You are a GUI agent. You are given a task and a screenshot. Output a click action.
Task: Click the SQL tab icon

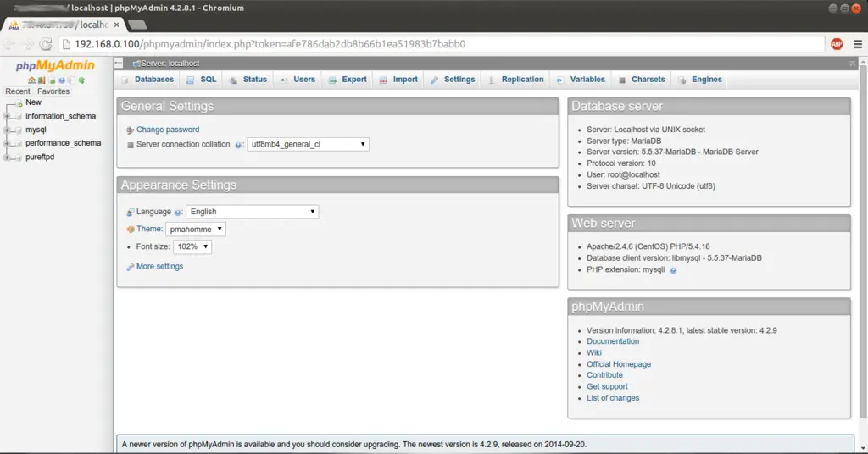[x=191, y=80]
